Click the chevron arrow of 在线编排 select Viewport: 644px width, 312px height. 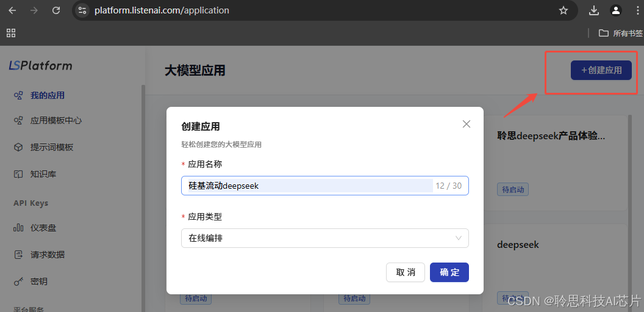459,238
